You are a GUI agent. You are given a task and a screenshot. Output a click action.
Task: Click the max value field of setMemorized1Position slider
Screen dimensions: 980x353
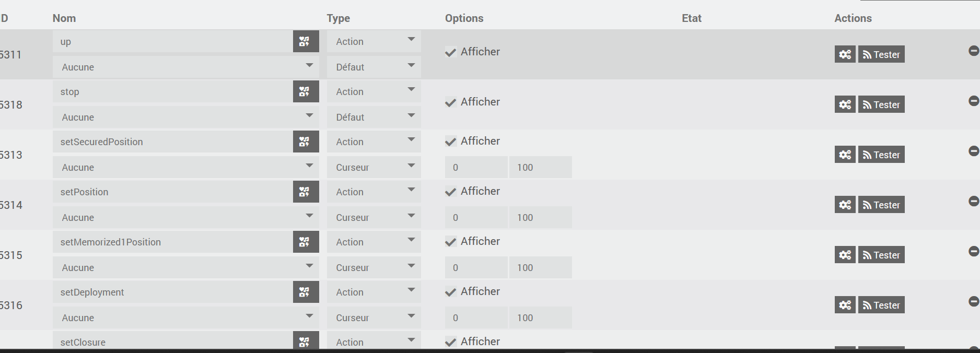pos(540,267)
